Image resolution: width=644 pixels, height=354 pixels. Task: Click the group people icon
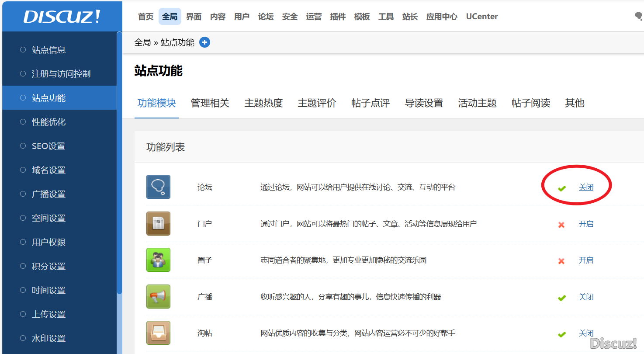click(x=158, y=260)
